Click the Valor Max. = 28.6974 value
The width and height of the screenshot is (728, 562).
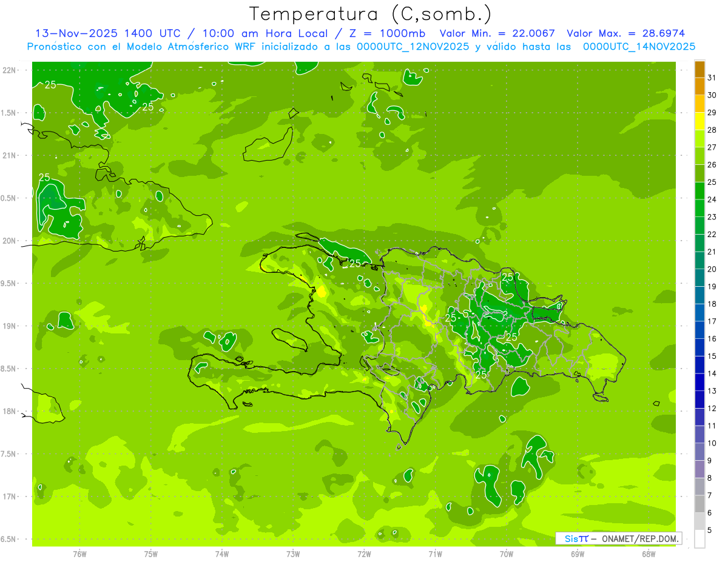pyautogui.click(x=625, y=33)
